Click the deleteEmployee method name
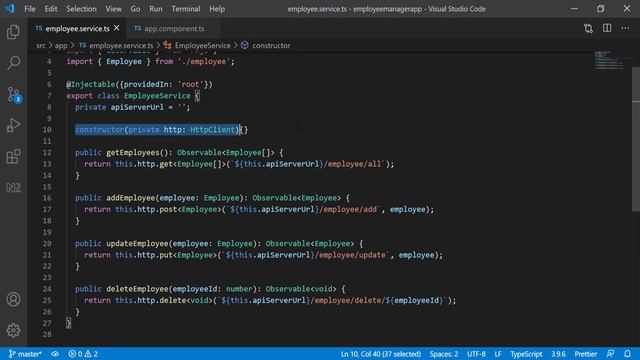Screen dimensions: 640x360 pyautogui.click(x=137, y=289)
